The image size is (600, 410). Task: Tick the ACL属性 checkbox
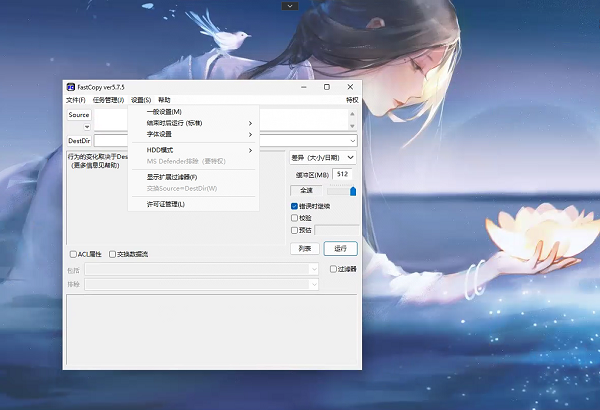[73, 254]
